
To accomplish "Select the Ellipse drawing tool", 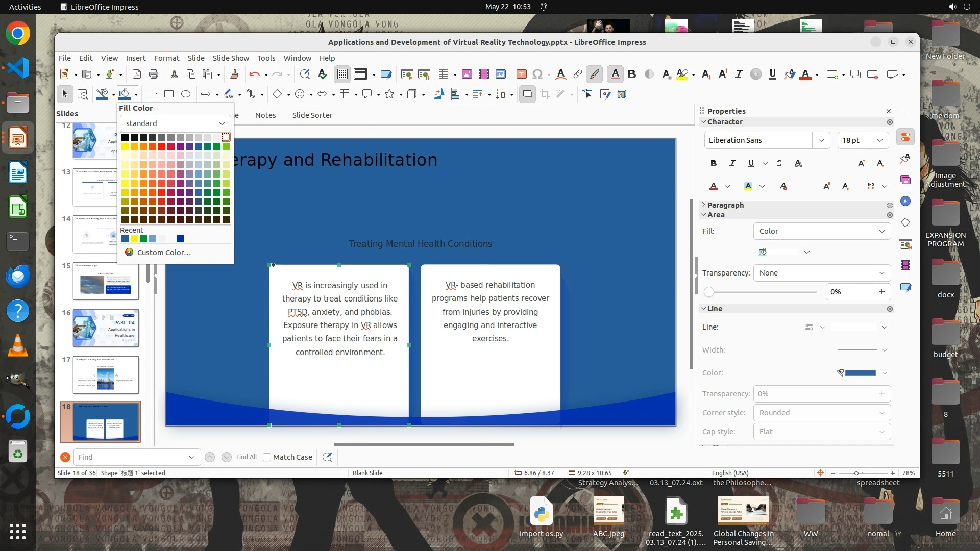I will point(186,94).
